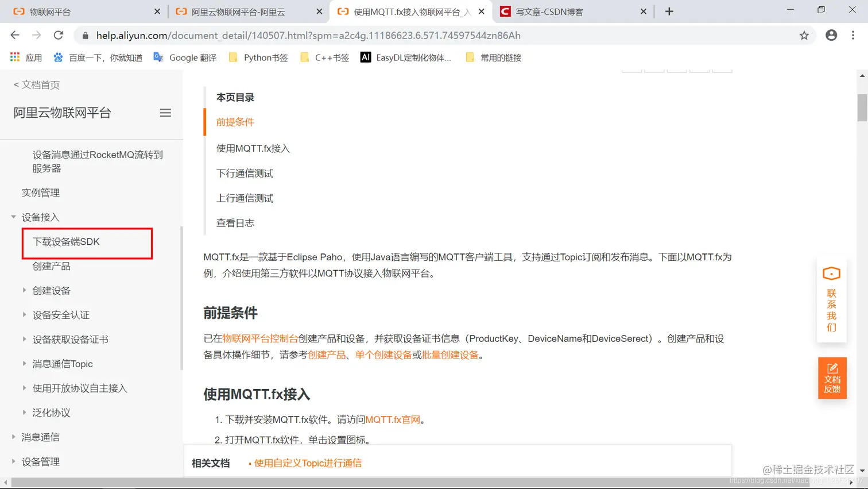Expand the 消息通信Topic tree item
The width and height of the screenshot is (868, 489).
(x=24, y=364)
